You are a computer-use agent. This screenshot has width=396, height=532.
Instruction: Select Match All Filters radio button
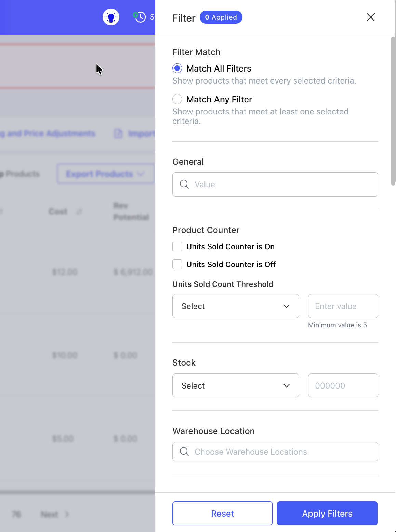point(177,68)
